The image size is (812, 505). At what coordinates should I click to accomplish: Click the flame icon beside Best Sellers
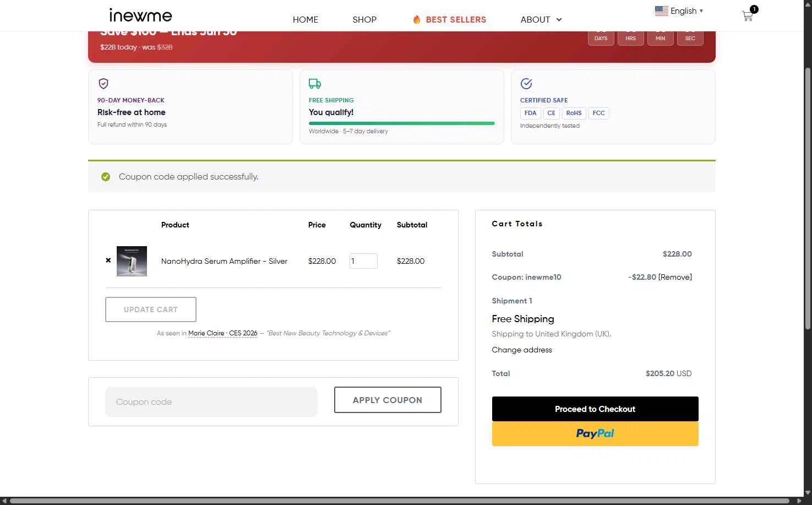coord(417,19)
